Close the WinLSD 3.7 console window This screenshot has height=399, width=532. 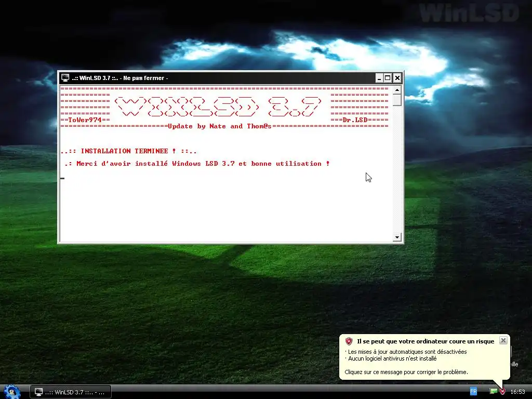pos(397,78)
